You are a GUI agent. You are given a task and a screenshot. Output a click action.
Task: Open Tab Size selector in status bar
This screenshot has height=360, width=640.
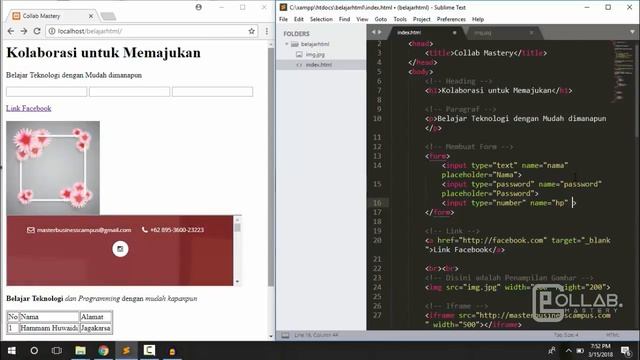point(566,335)
